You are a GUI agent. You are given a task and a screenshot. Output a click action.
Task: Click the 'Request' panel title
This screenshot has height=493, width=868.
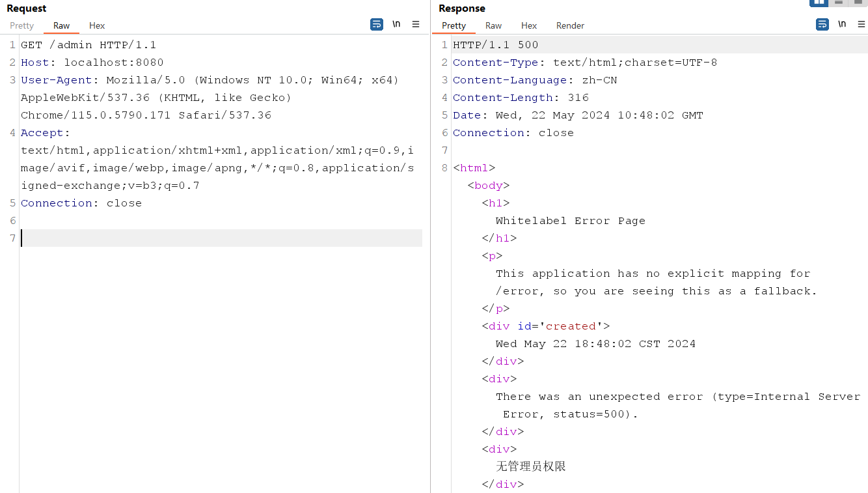coord(27,8)
